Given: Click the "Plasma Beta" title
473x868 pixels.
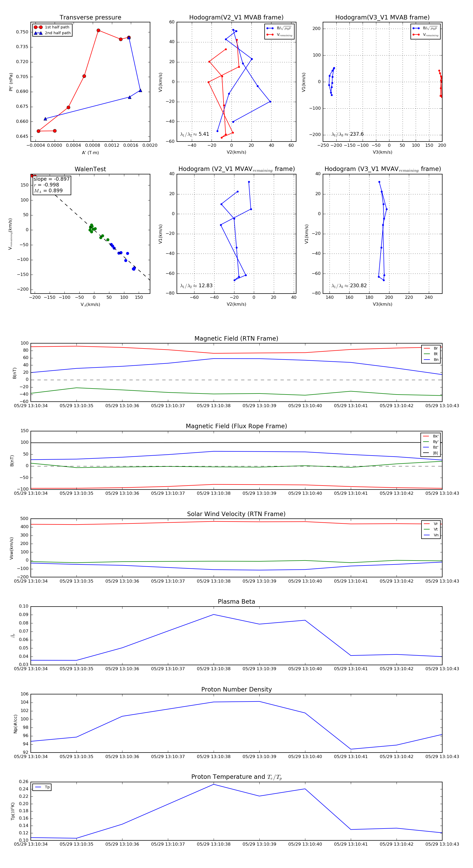Looking at the screenshot, I should (236, 602).
